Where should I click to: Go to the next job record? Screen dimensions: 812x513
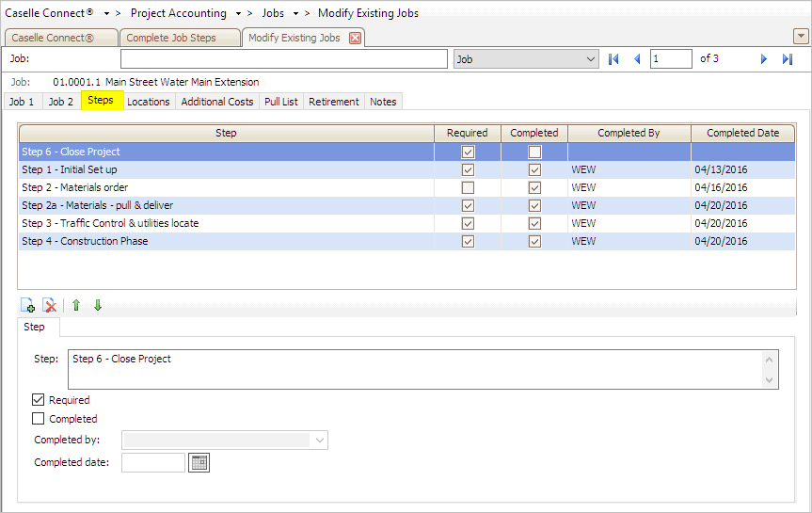764,59
